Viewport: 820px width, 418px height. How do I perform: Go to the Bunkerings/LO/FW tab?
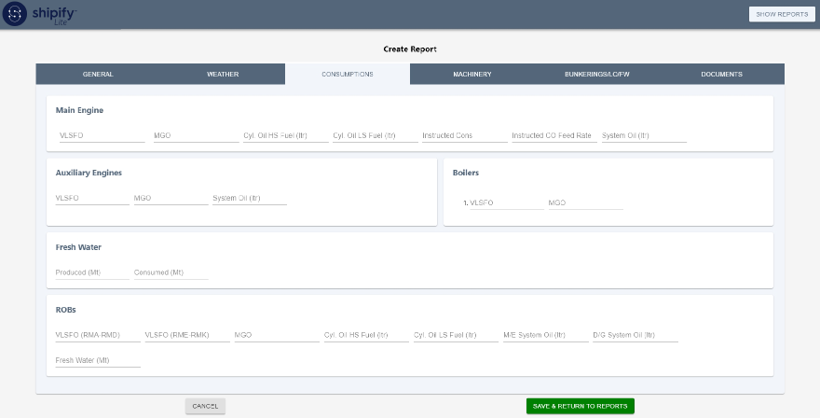click(597, 74)
